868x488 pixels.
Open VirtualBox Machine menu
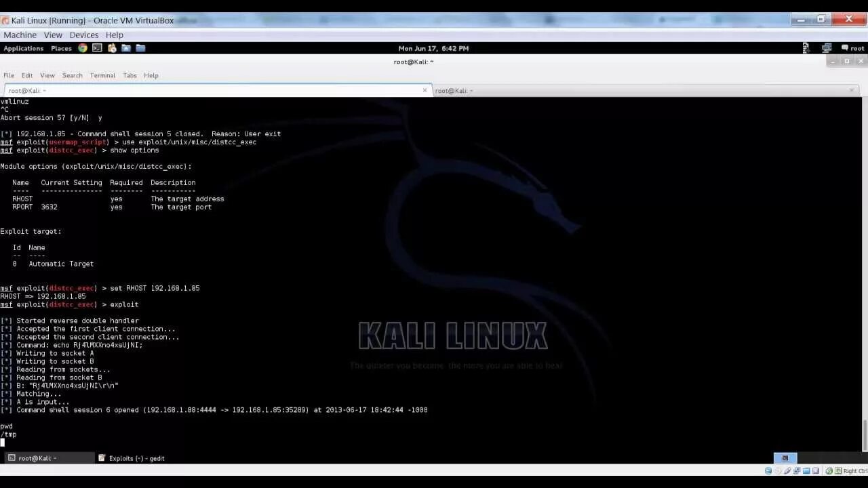pos(20,35)
